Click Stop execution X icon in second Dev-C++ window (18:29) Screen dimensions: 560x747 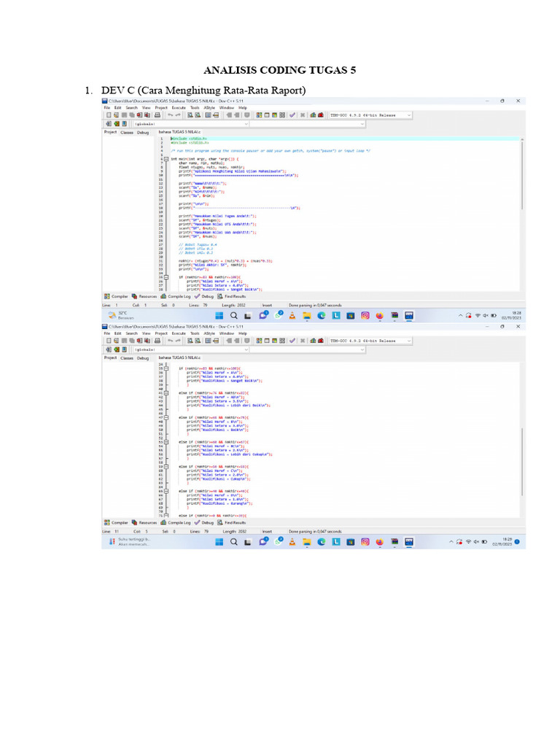(303, 341)
